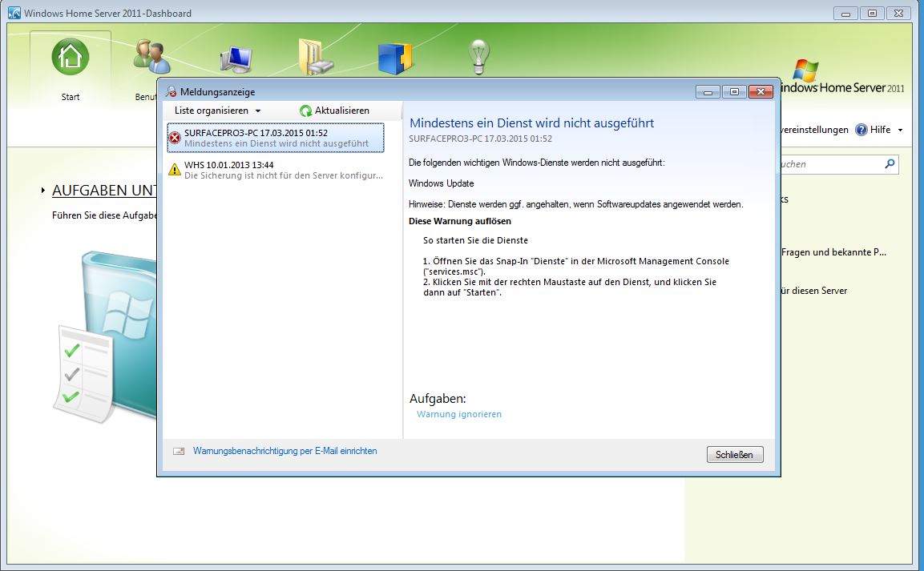Click the 'Warnung ignorieren' task link

(x=459, y=414)
